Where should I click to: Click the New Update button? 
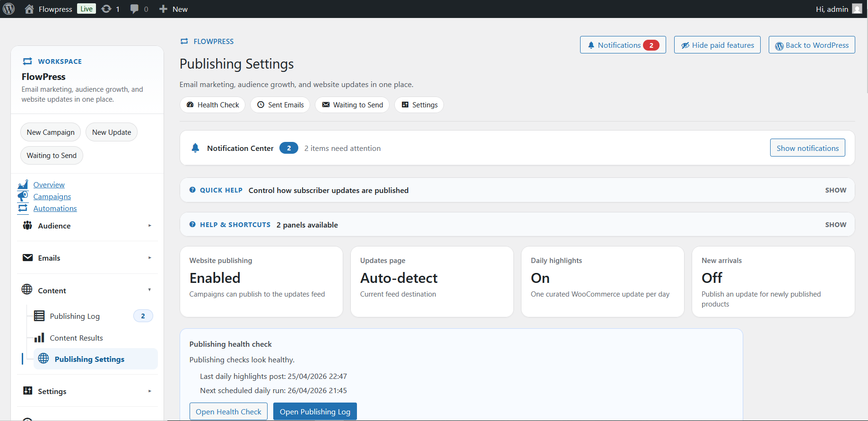click(x=112, y=132)
